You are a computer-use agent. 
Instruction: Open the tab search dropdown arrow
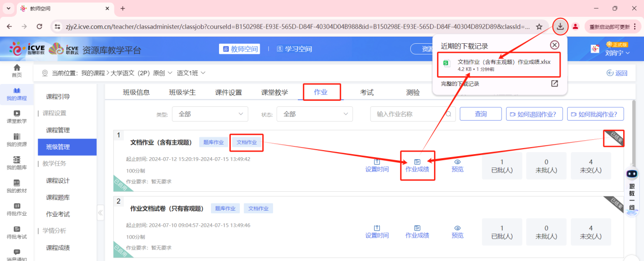point(8,9)
